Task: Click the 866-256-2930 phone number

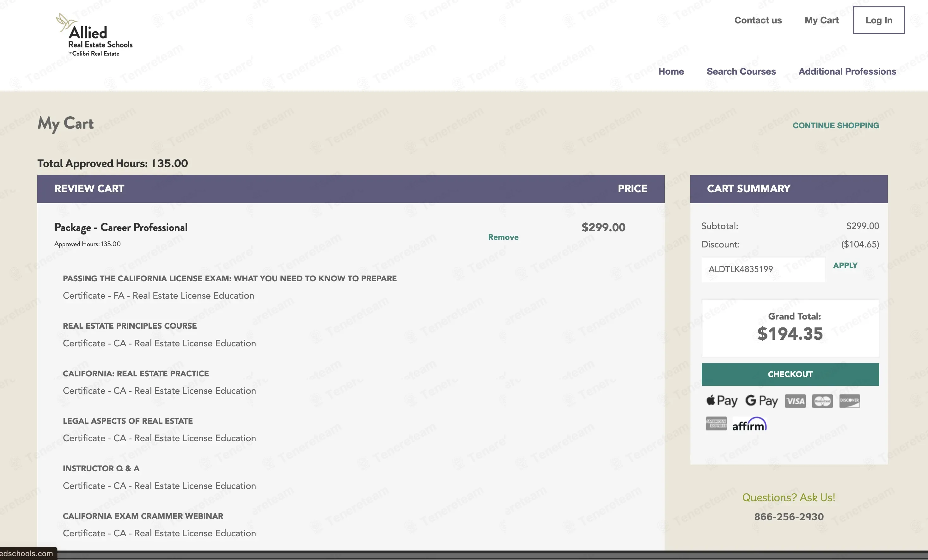Action: (789, 517)
